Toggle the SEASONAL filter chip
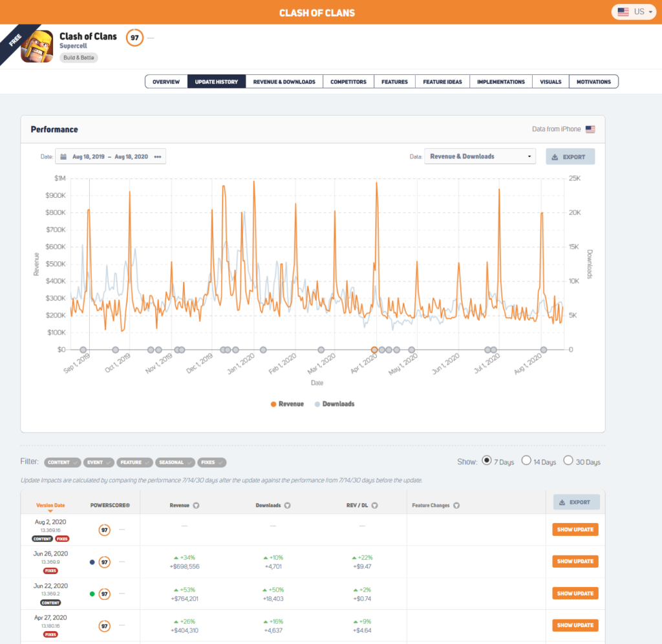Viewport: 662px width, 644px height. point(175,462)
